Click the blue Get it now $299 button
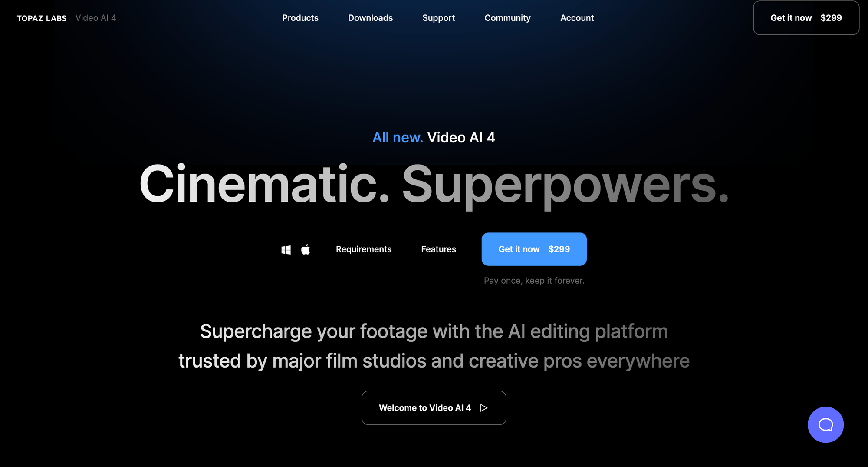Viewport: 868px width, 467px height. 534,249
